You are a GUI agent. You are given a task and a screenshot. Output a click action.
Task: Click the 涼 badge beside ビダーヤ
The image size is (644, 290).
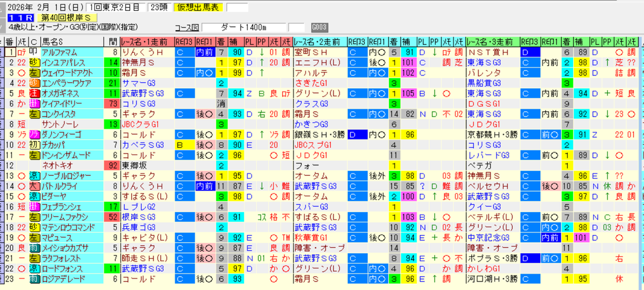point(34,196)
